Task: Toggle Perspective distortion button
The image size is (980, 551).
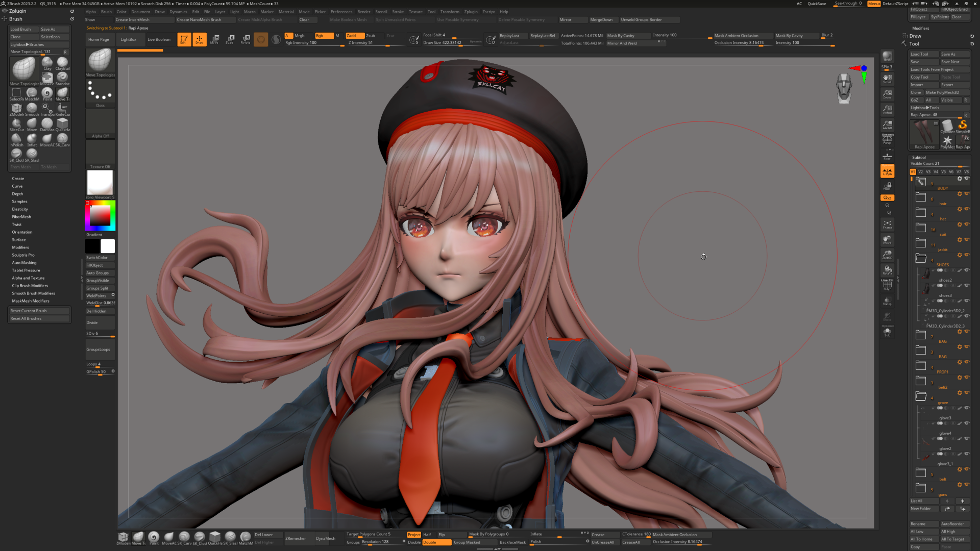Action: 887,139
